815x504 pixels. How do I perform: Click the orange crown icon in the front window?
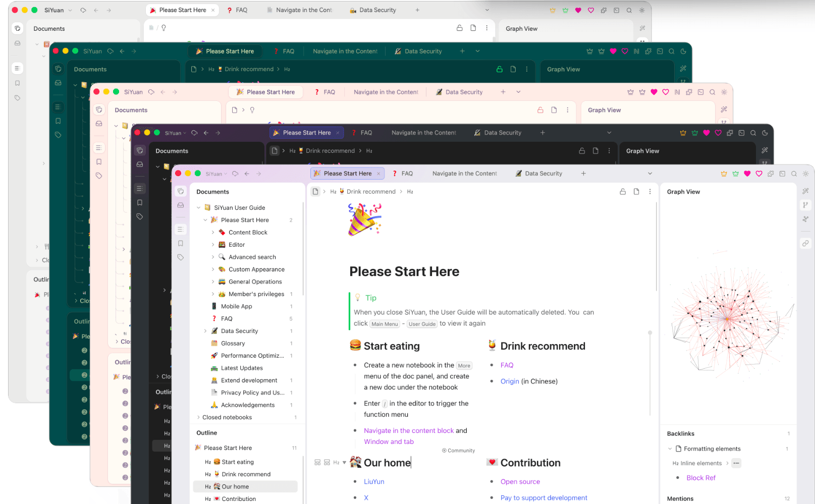(724, 174)
